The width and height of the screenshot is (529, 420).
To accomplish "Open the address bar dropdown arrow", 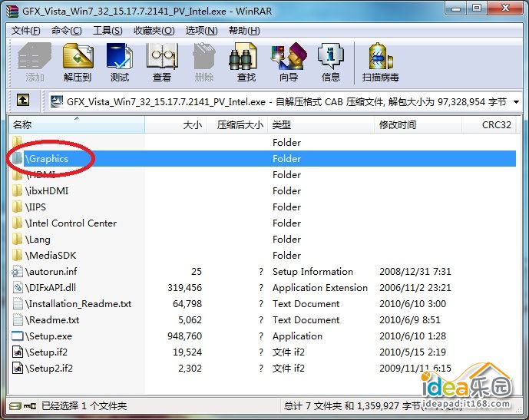I will pyautogui.click(x=516, y=101).
